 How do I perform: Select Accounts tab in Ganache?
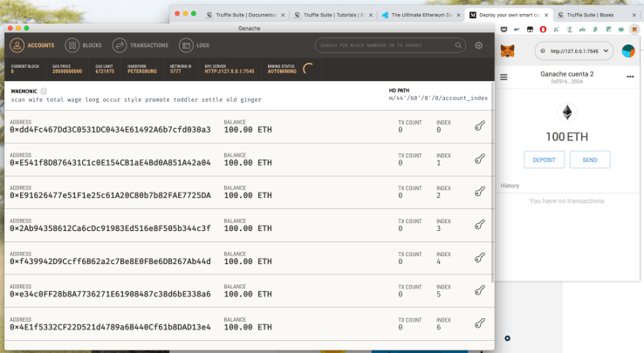(31, 45)
